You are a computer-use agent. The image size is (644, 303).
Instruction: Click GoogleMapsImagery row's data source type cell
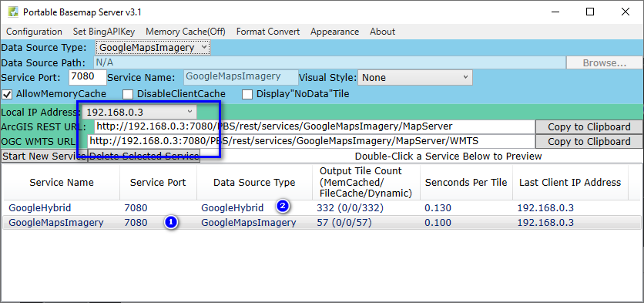point(249,223)
